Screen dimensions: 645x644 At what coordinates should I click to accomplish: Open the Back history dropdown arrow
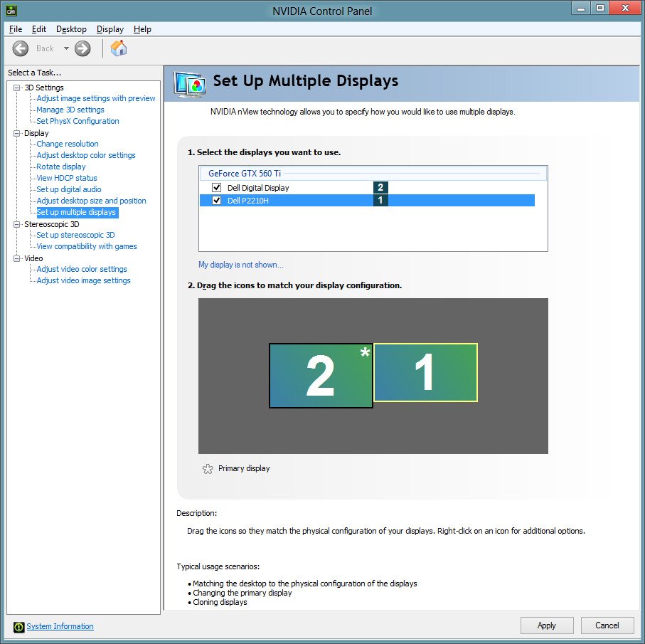(x=66, y=48)
